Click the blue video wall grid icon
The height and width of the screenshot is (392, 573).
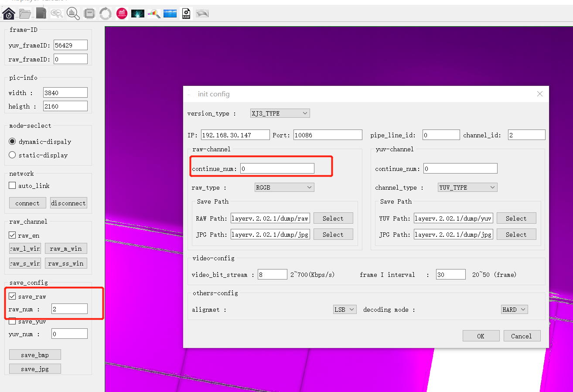pyautogui.click(x=170, y=14)
